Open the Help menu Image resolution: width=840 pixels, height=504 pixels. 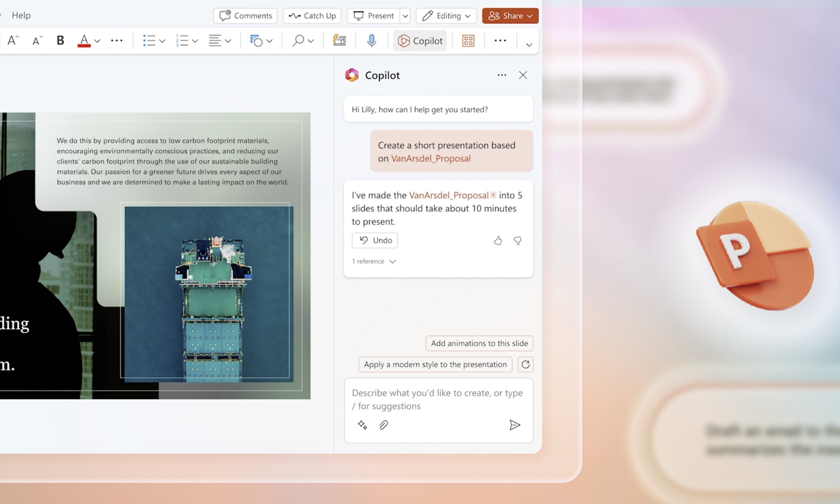pyautogui.click(x=21, y=15)
